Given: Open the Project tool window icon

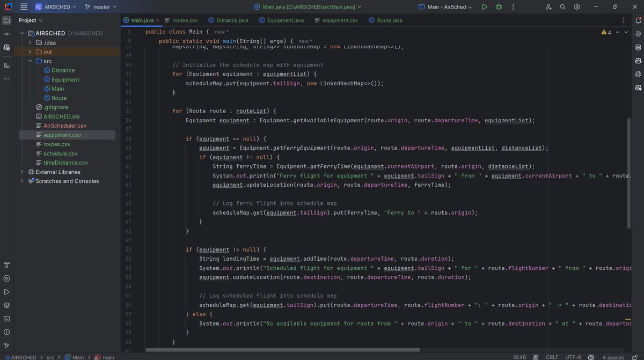Looking at the screenshot, I should [x=6, y=20].
